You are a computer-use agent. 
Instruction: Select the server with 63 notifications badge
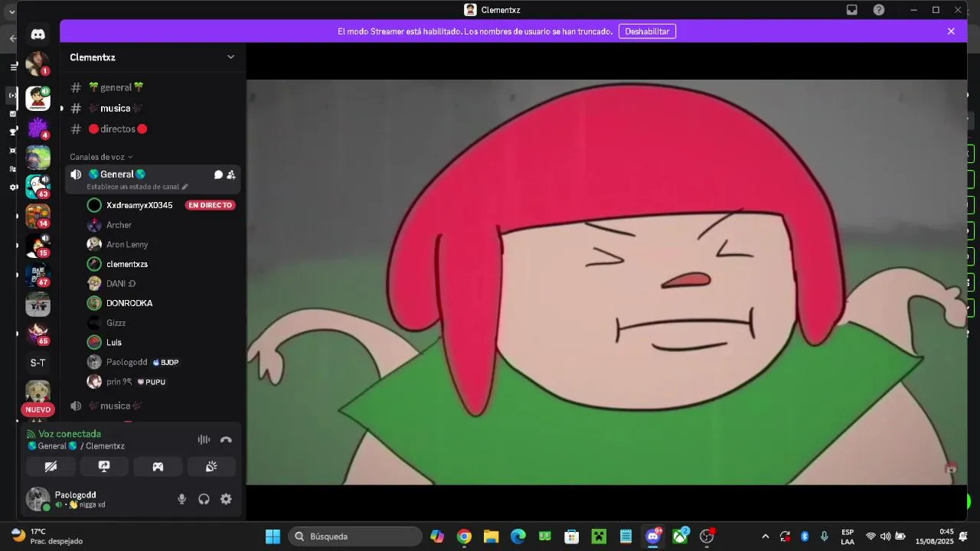pyautogui.click(x=38, y=187)
